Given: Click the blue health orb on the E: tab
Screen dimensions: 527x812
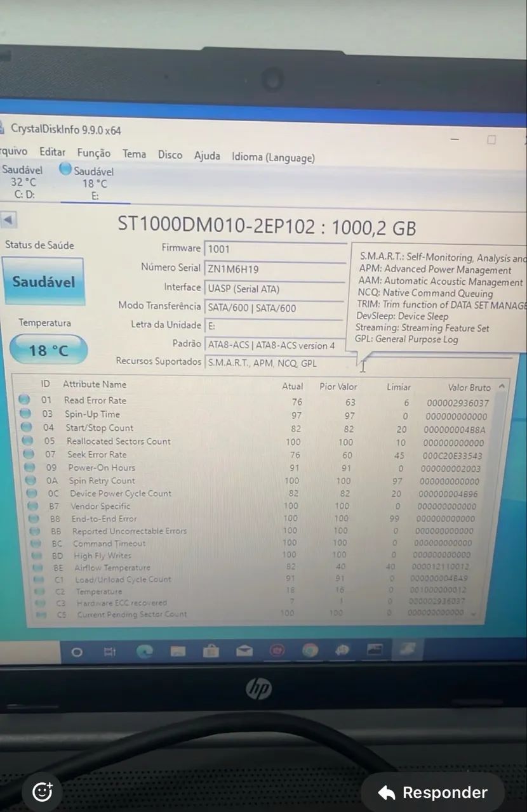Looking at the screenshot, I should tap(65, 169).
